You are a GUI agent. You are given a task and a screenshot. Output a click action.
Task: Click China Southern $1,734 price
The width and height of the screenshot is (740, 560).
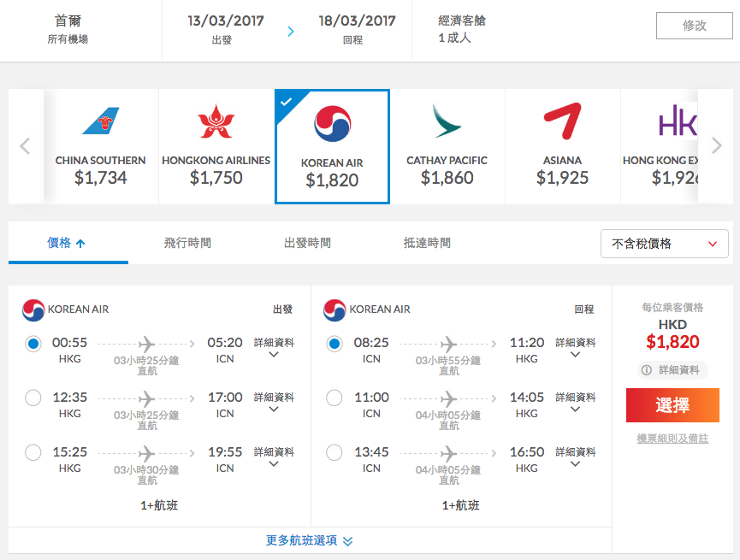pos(101,178)
